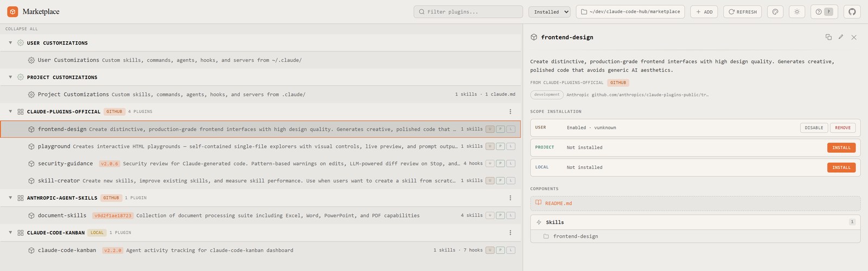Image resolution: width=868 pixels, height=271 pixels.
Task: Click the grid icon beside CLAUDE-PLUGINS-OFFICIAL header
Action: click(21, 112)
